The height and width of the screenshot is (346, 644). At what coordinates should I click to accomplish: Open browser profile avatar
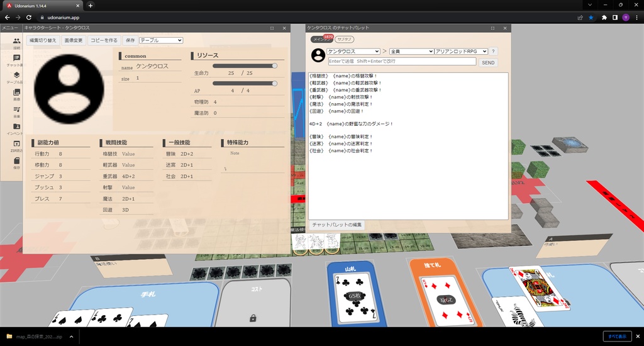[626, 17]
